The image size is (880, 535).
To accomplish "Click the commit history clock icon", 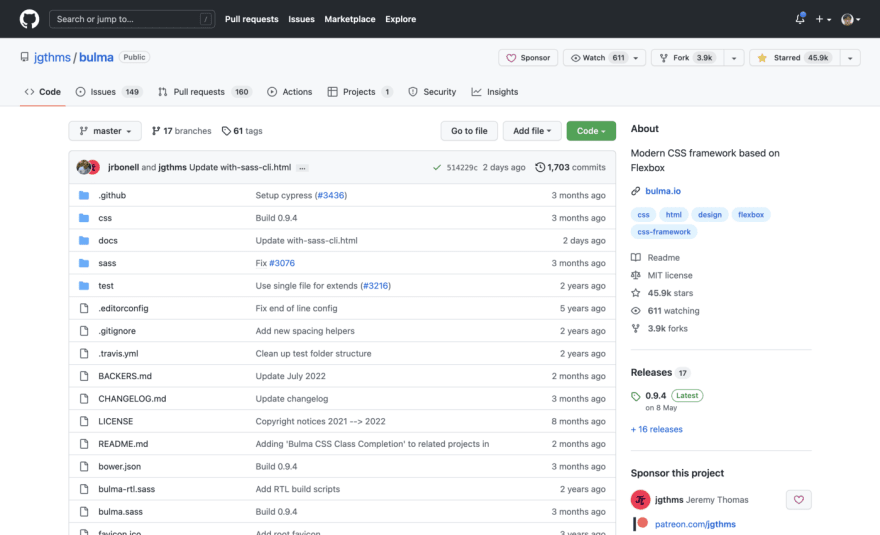I will 540,167.
